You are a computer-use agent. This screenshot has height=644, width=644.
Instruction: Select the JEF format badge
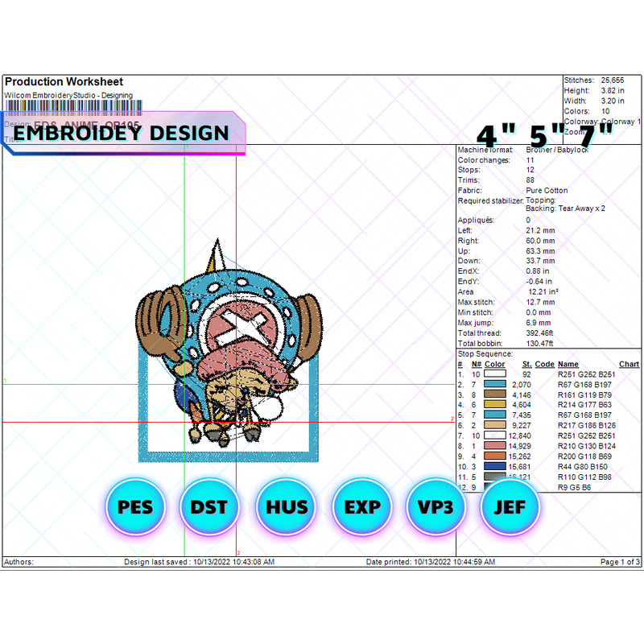click(510, 507)
